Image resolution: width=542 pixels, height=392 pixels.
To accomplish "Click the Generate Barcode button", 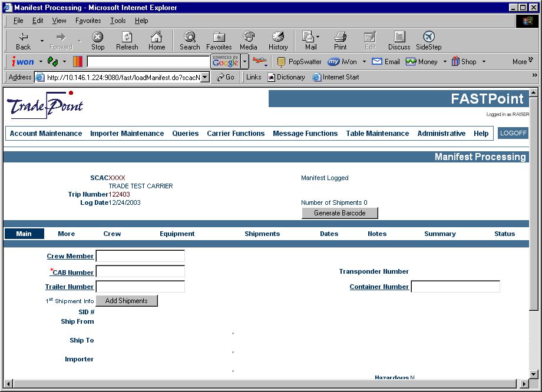I will [340, 213].
